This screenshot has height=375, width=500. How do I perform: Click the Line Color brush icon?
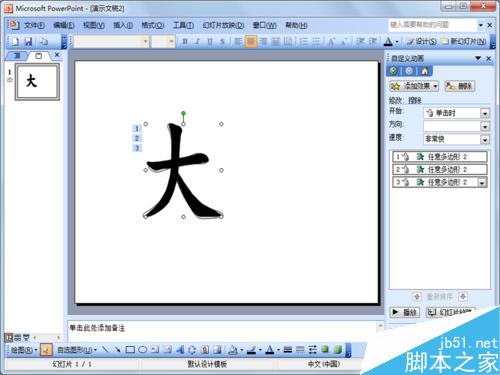(252, 350)
